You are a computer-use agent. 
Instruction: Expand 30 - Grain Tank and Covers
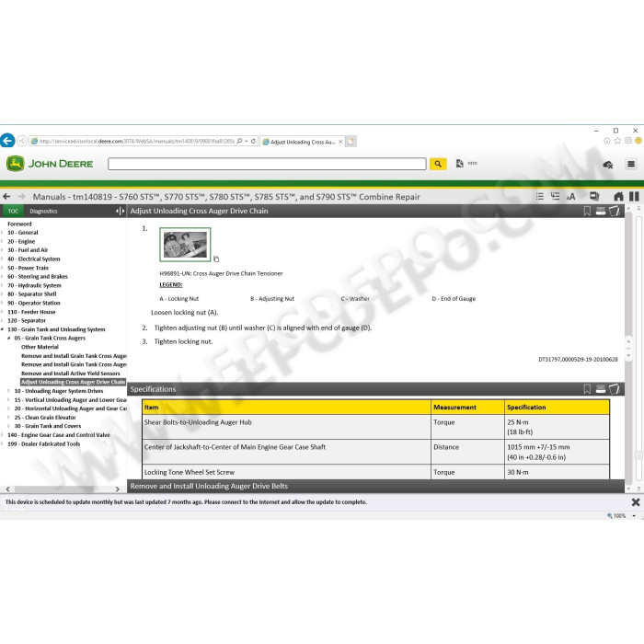click(x=9, y=426)
